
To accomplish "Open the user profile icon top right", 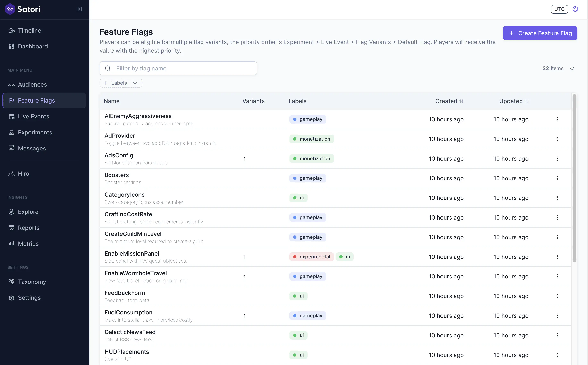I will pos(575,9).
